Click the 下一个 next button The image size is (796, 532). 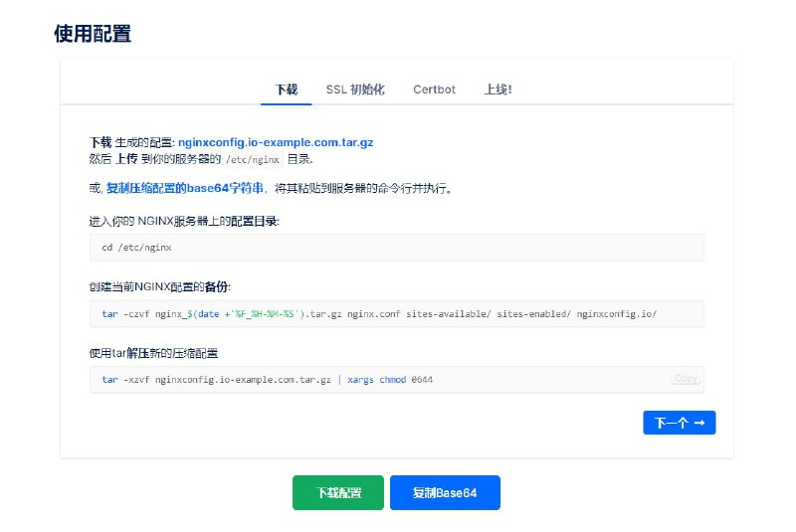679,423
